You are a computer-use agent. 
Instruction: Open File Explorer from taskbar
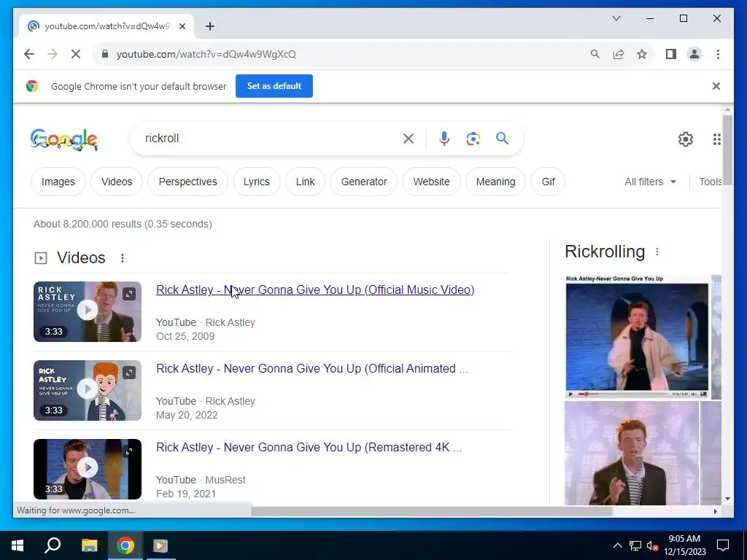(89, 545)
